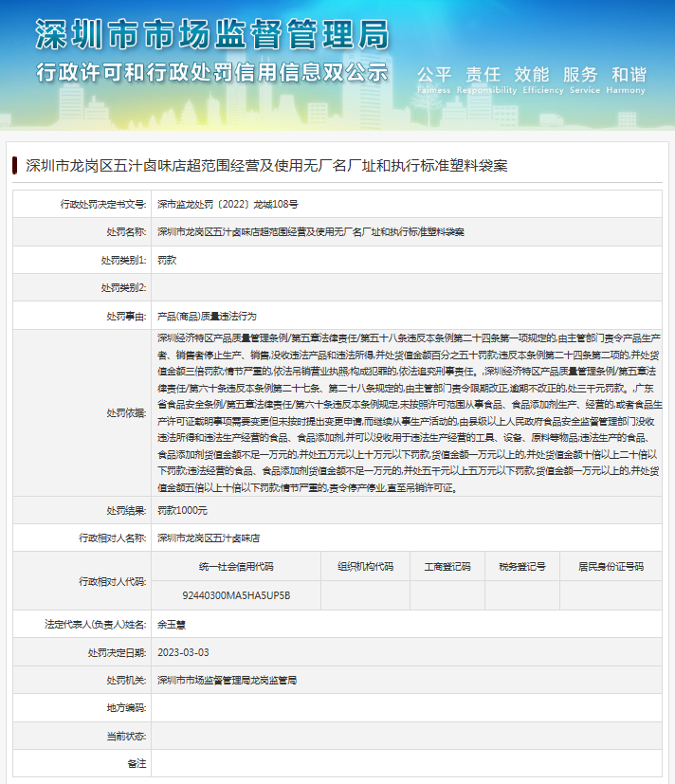Click the 处罚机关 label

click(126, 681)
